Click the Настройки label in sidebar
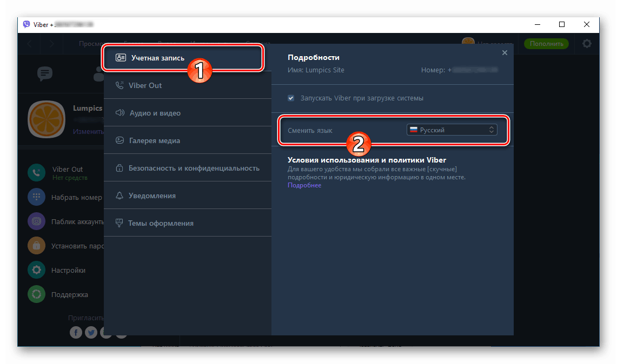The width and height of the screenshot is (617, 364). pos(68,270)
